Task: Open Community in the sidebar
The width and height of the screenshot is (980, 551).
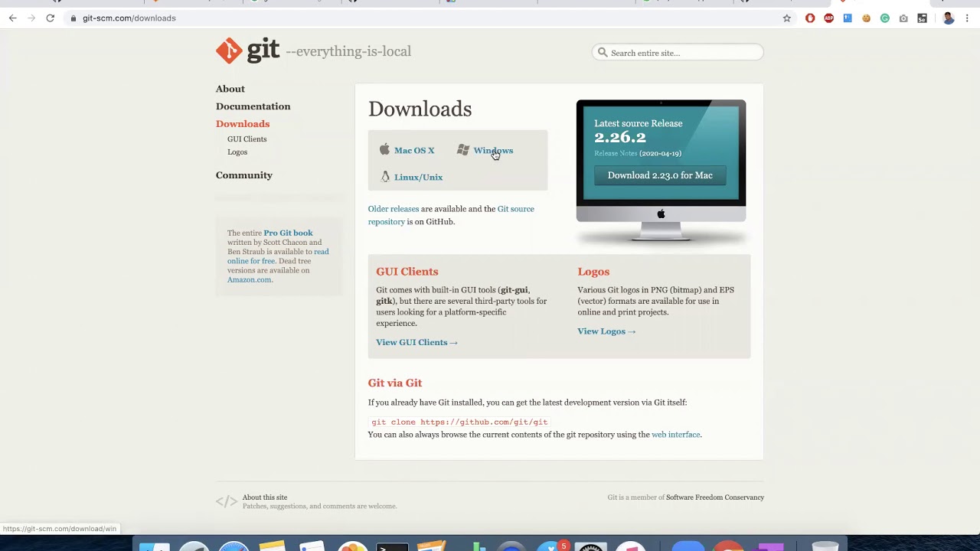Action: click(x=244, y=175)
